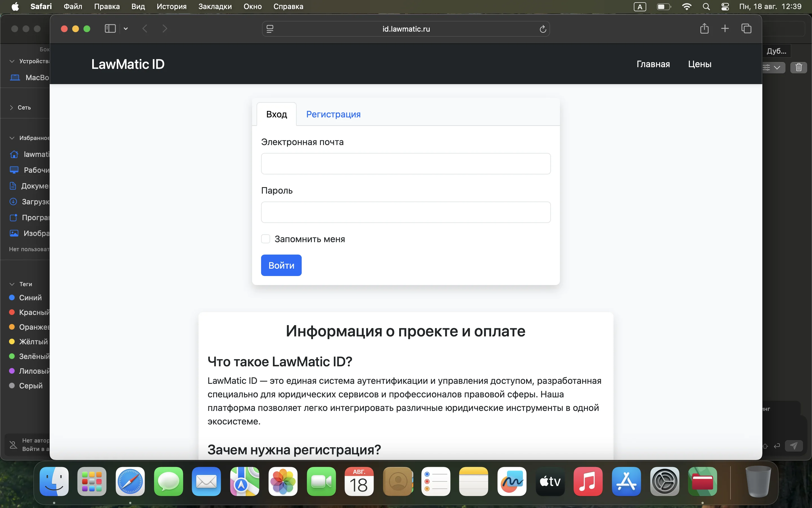This screenshot has height=508, width=812.
Task: Open Spotlight search in menu bar
Action: coord(706,6)
